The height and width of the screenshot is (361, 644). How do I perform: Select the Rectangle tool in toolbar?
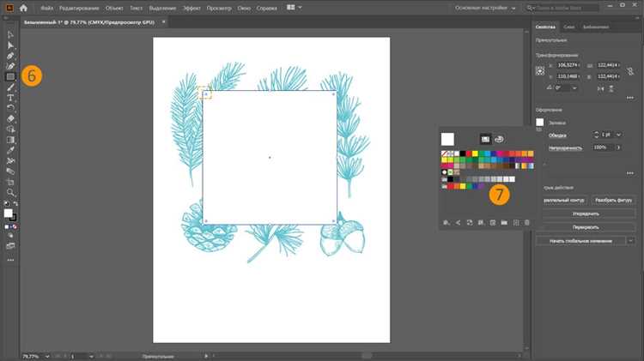click(10, 76)
